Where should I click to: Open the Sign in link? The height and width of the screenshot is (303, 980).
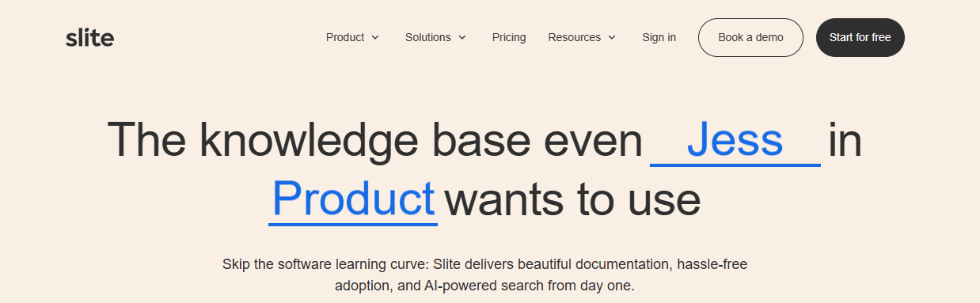tap(659, 37)
